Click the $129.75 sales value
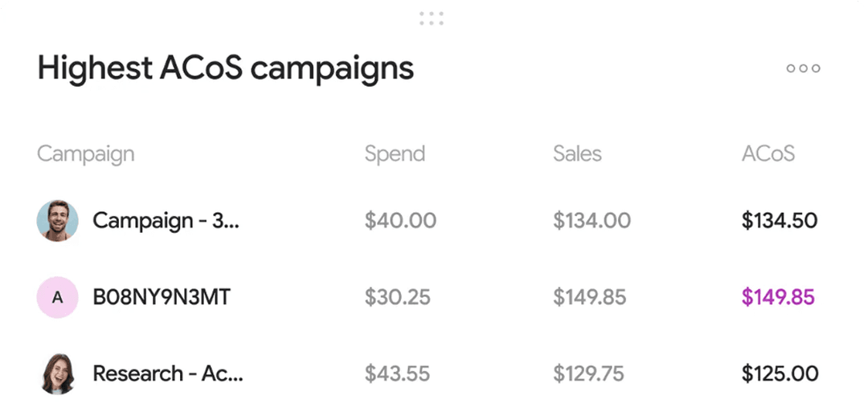 point(589,373)
